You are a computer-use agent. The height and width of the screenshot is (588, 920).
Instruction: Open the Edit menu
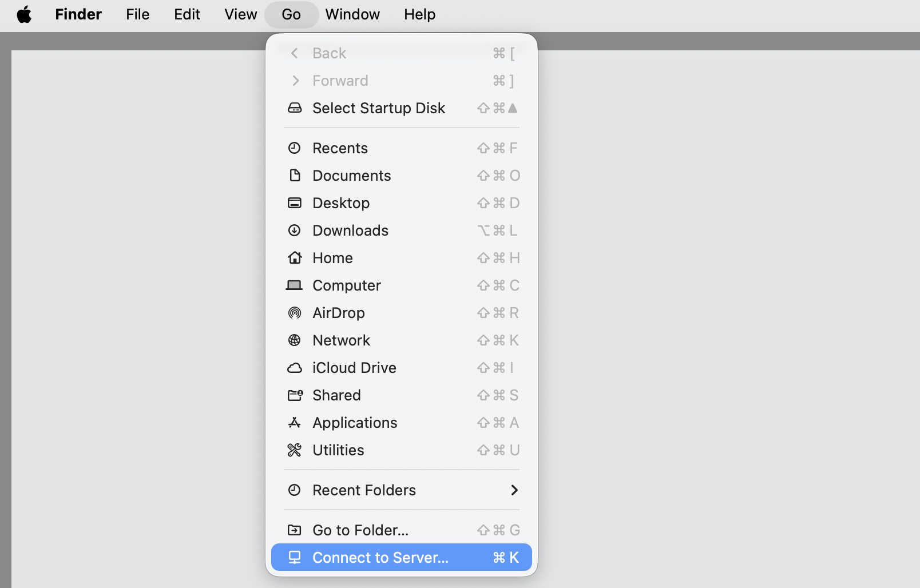pos(187,14)
